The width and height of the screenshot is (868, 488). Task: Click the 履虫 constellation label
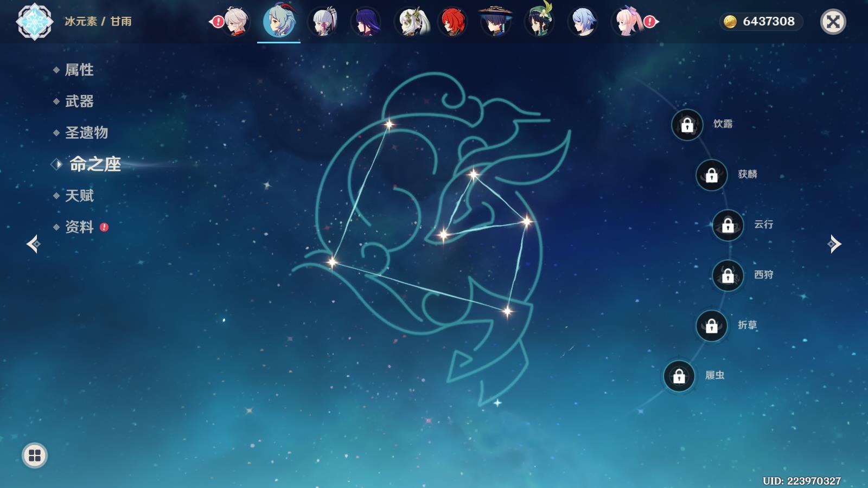714,375
